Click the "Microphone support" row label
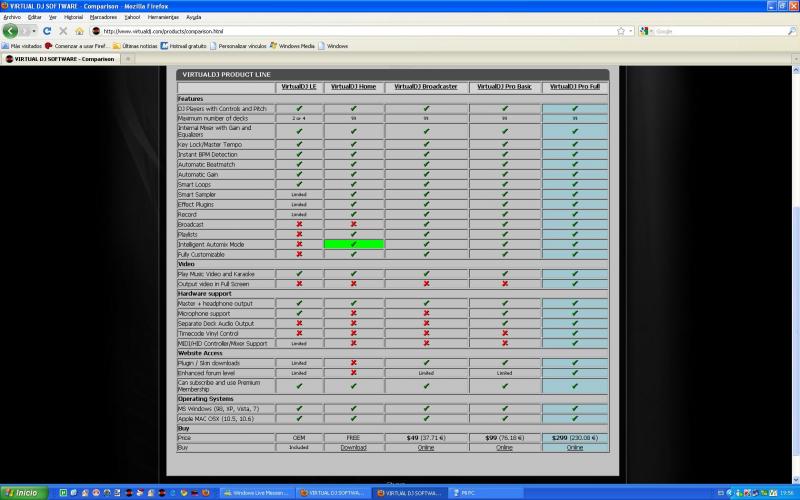Viewport: 800px width, 500px height. coord(204,314)
